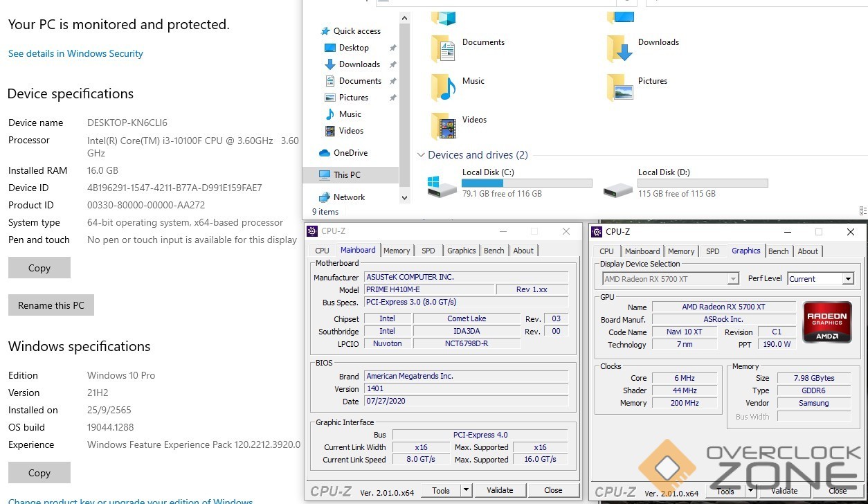Image resolution: width=868 pixels, height=504 pixels.
Task: Select Network in the navigation pane
Action: [349, 197]
